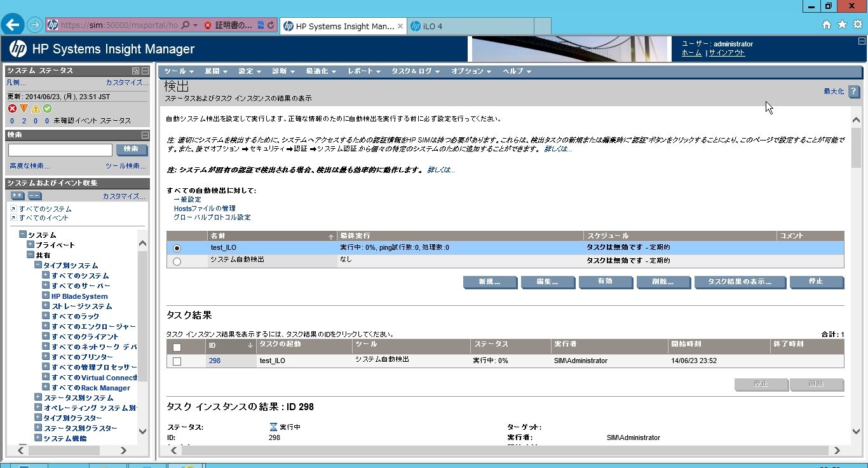Click the Hostsファイルの管理 link
Screen dimensions: 868x468
205,209
